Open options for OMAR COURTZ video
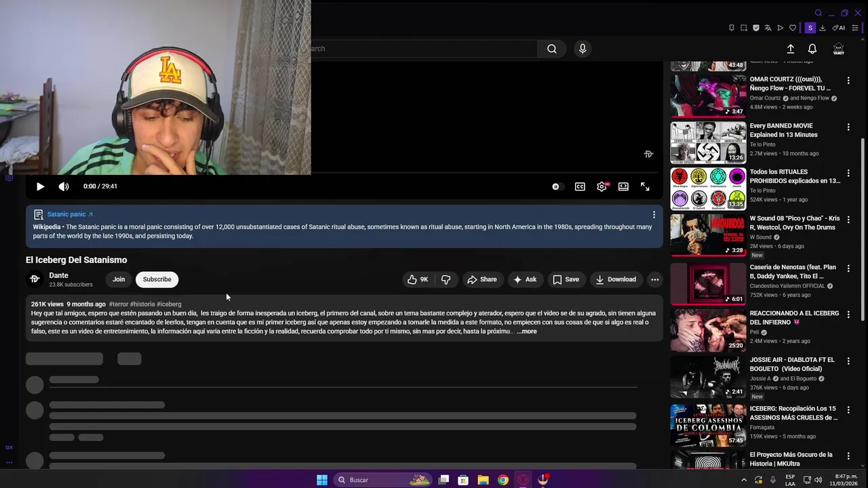Viewport: 868px width, 488px height. point(848,81)
